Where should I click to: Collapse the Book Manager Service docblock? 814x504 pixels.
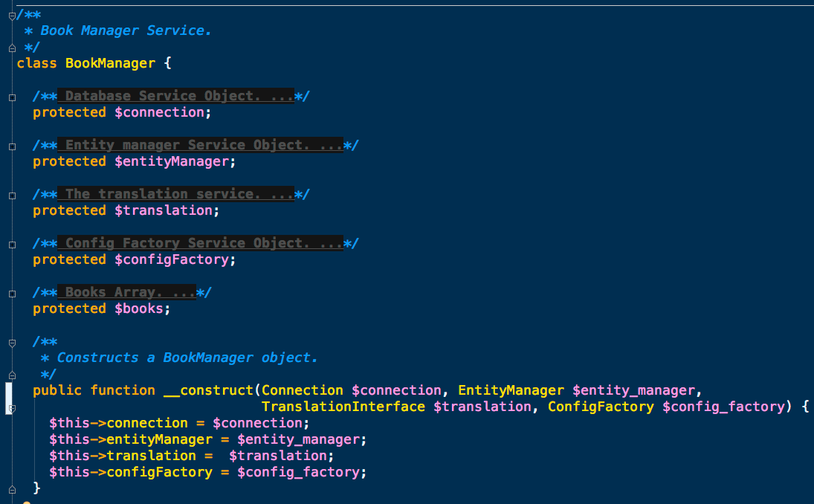tap(11, 16)
